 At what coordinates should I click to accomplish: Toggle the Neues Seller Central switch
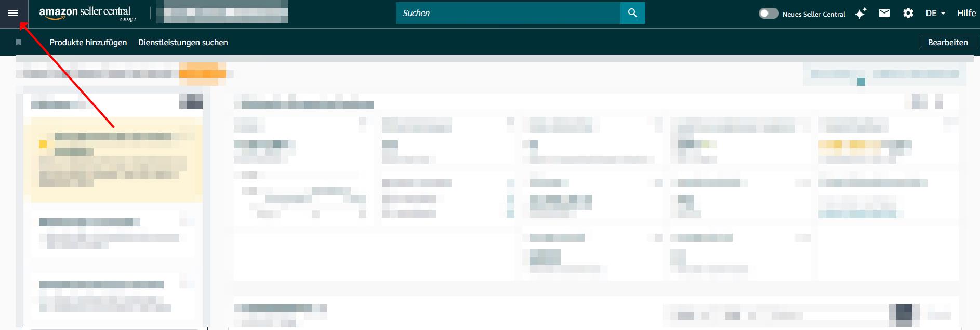coord(768,14)
